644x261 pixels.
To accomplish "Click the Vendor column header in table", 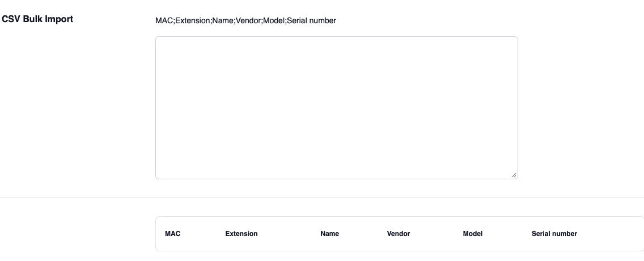I will [398, 234].
